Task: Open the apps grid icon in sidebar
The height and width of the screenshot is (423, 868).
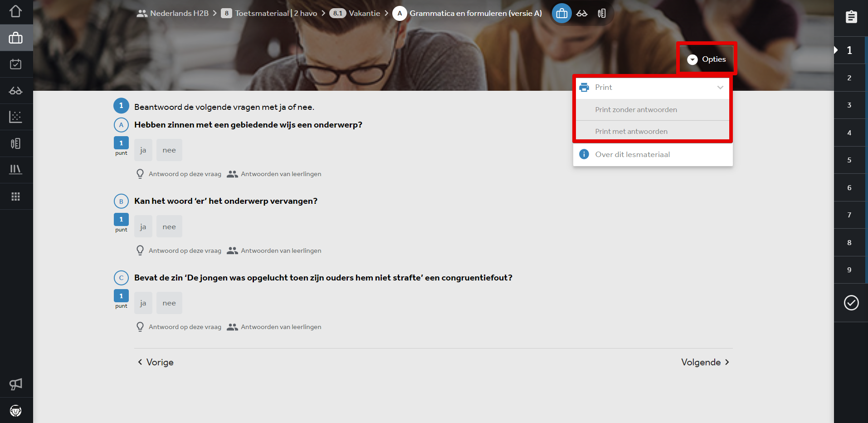Action: pos(15,197)
